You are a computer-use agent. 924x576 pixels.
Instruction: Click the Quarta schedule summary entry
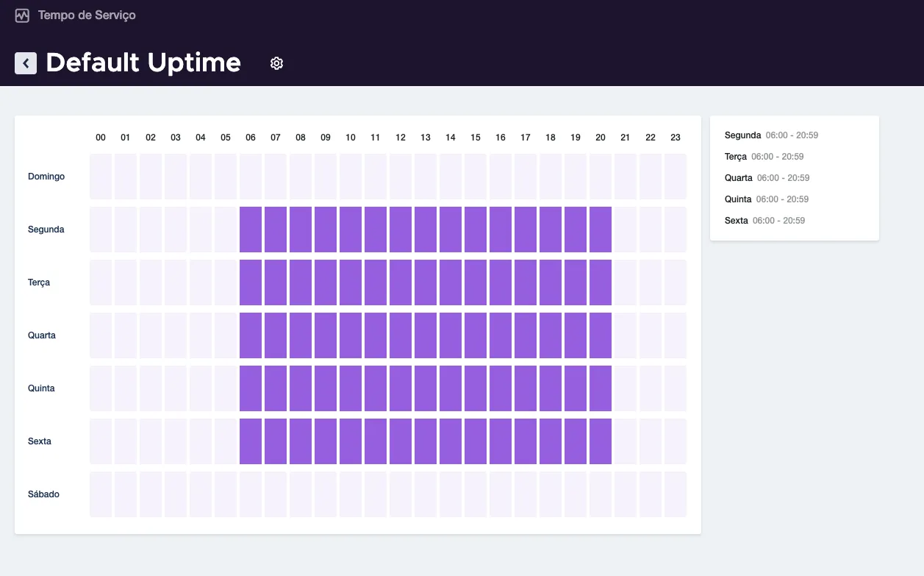767,178
